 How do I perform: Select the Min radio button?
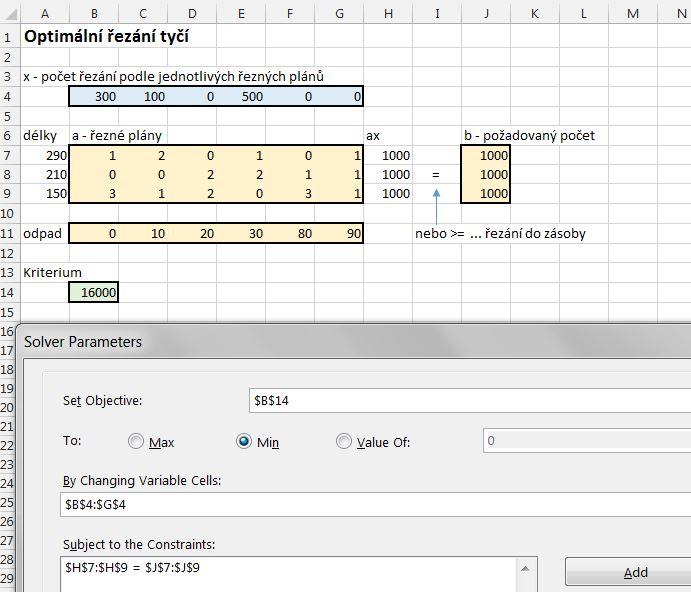pyautogui.click(x=244, y=441)
